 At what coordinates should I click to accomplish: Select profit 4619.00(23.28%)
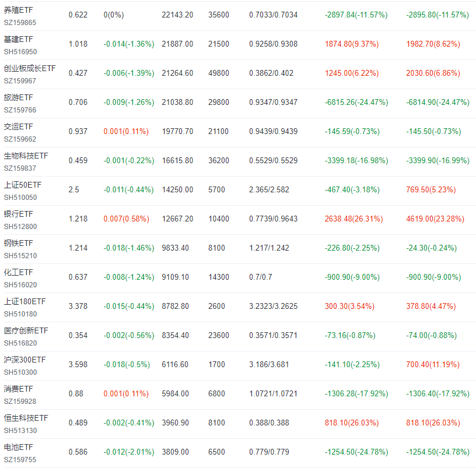[435, 219]
